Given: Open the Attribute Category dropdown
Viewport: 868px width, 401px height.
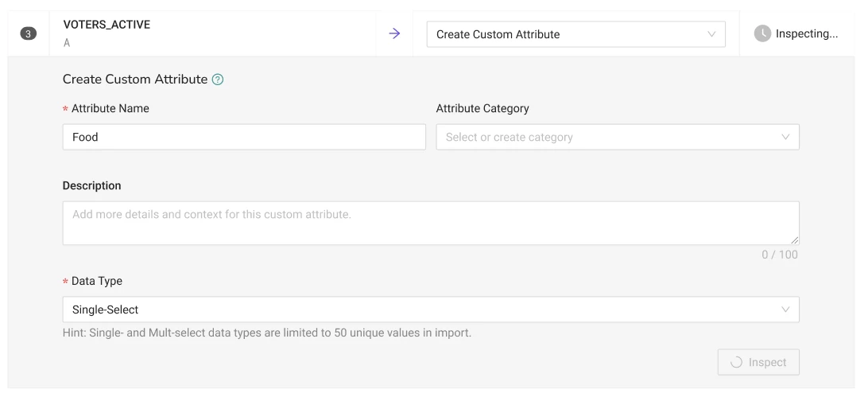Looking at the screenshot, I should click(618, 137).
